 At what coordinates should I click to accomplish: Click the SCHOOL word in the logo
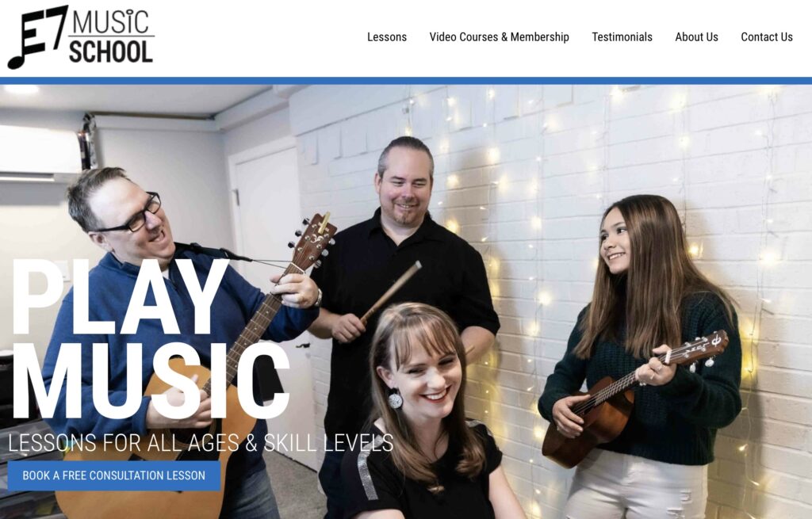[111, 52]
